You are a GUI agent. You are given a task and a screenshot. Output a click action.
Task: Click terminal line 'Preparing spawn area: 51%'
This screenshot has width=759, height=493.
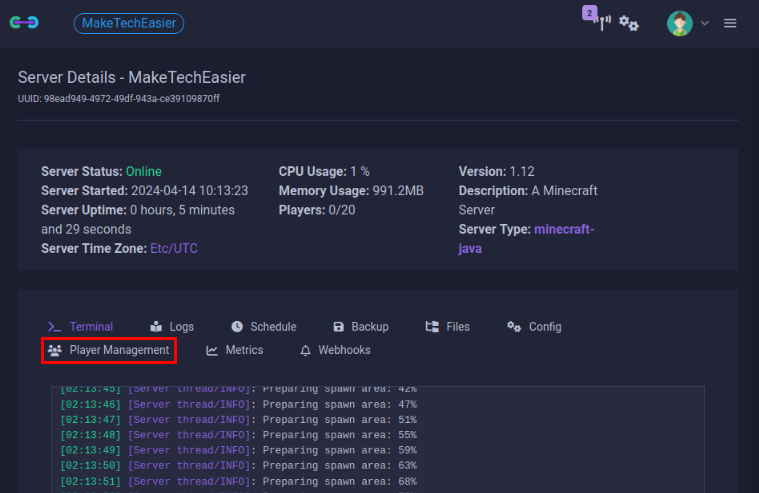point(239,419)
